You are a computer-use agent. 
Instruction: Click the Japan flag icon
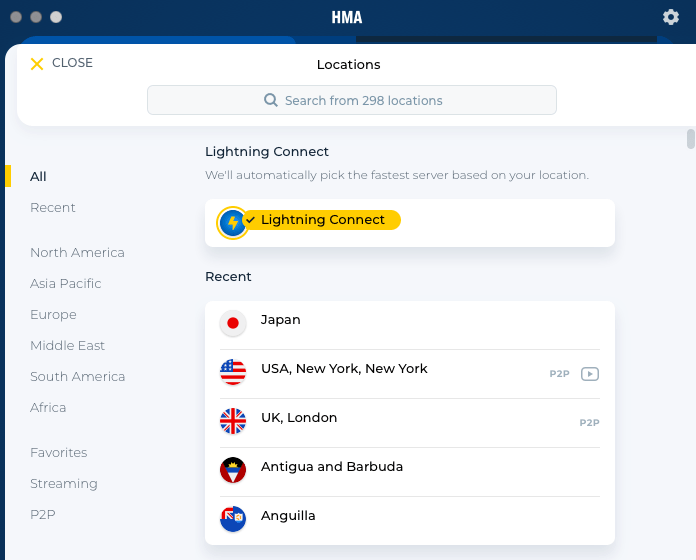coord(233,323)
